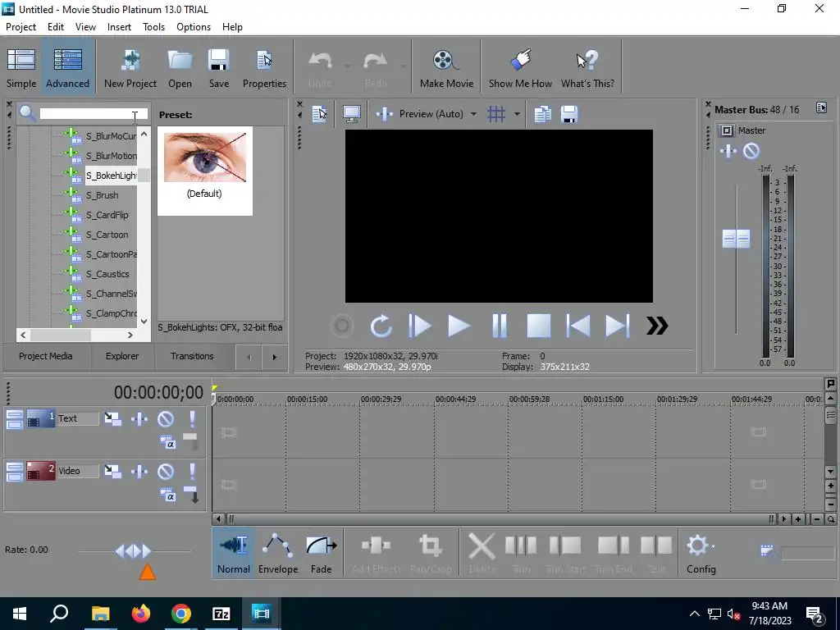Mute the Video track
The image size is (840, 630).
[x=166, y=471]
